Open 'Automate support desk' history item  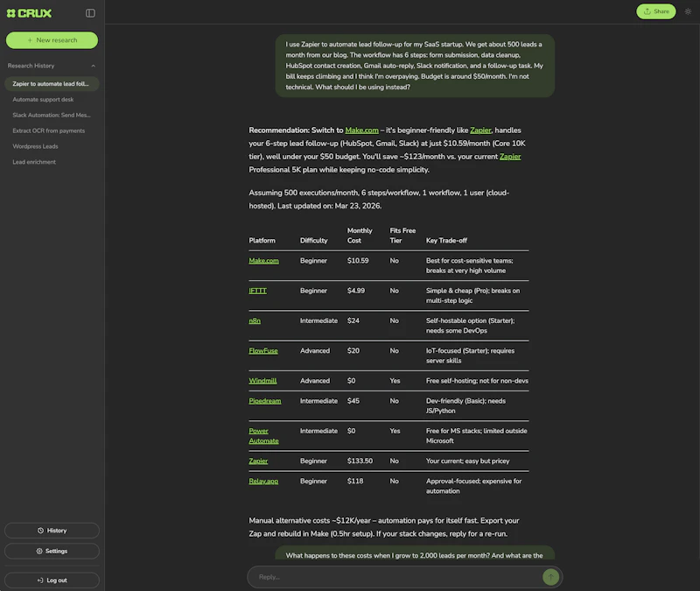[x=43, y=100]
